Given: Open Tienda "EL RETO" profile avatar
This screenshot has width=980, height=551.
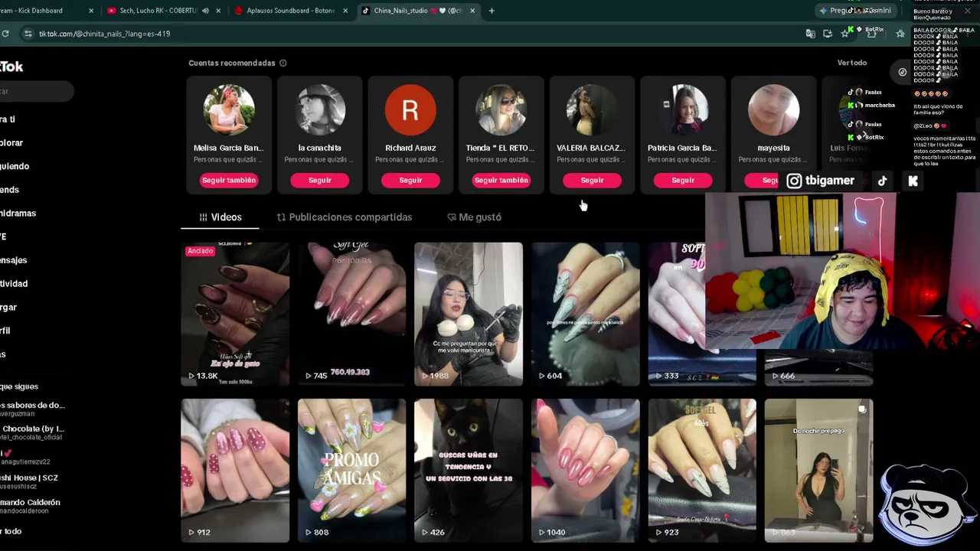Looking at the screenshot, I should [x=501, y=110].
